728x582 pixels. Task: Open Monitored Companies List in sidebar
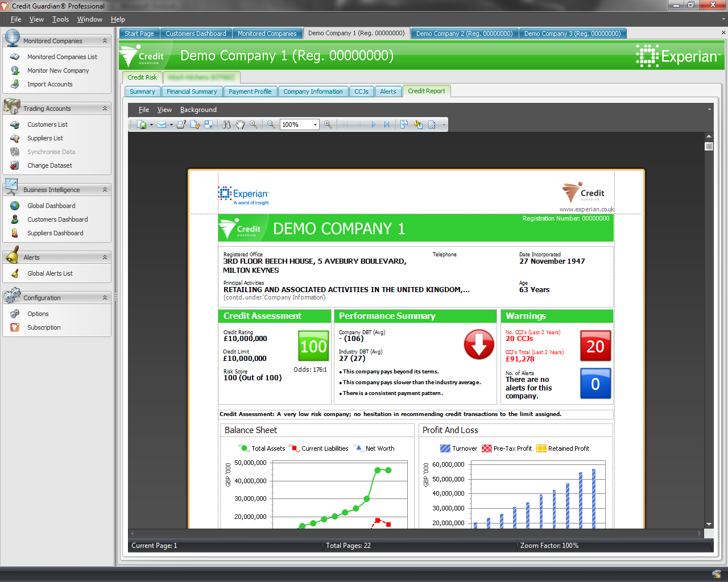pos(62,57)
